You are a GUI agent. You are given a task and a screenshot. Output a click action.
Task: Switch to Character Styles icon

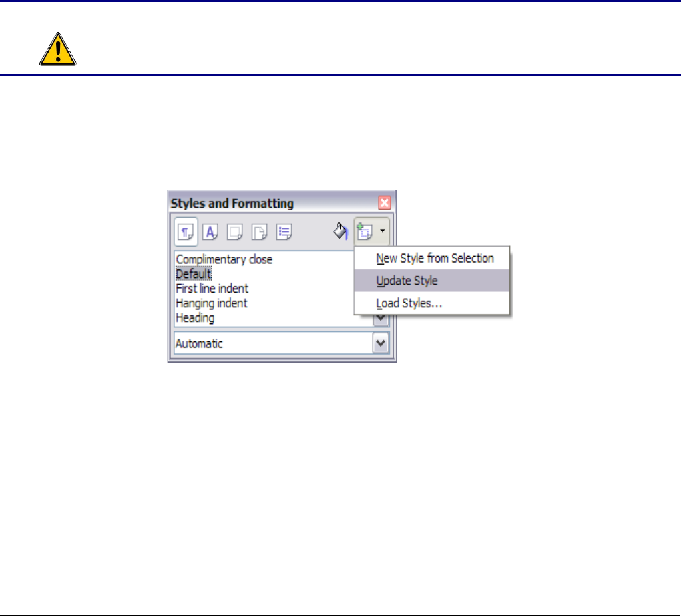coord(210,231)
